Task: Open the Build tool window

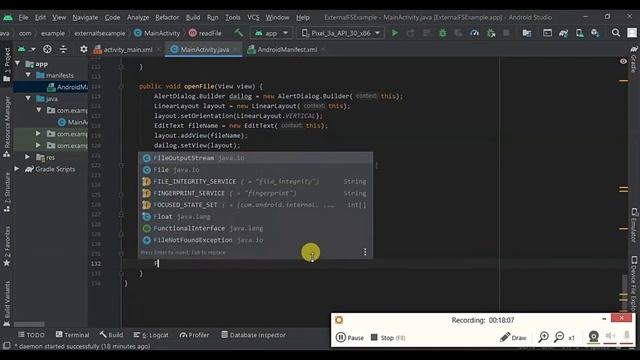Action: (x=111, y=335)
